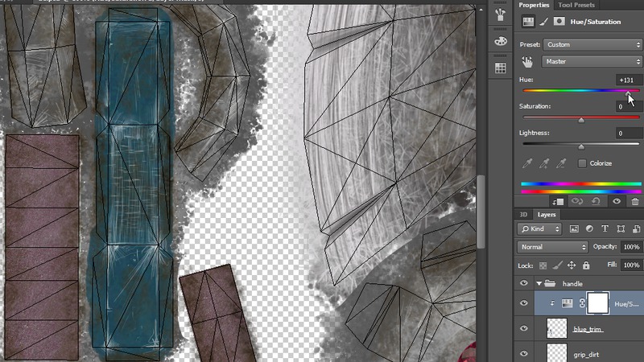Image resolution: width=644 pixels, height=362 pixels.
Task: Click the Lightness value field
Action: [630, 133]
